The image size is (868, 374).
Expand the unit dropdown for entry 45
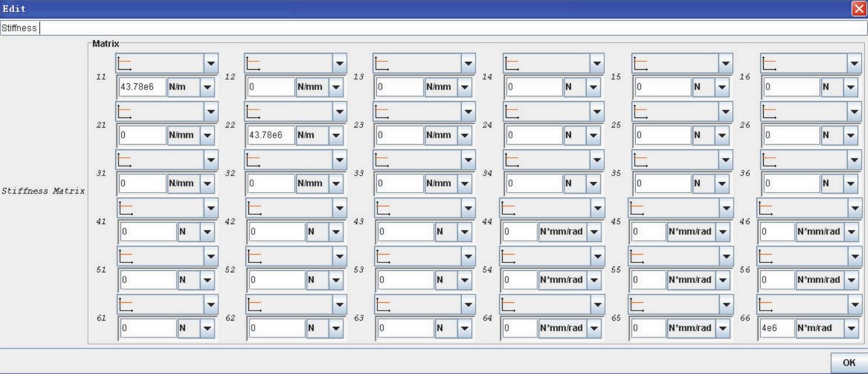723,232
